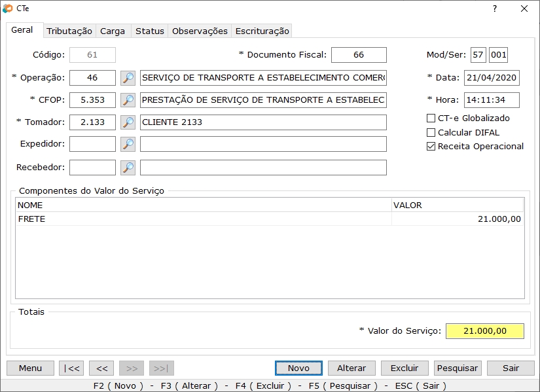Open the Recebedor search lookup
The height and width of the screenshot is (392, 540).
(x=128, y=167)
